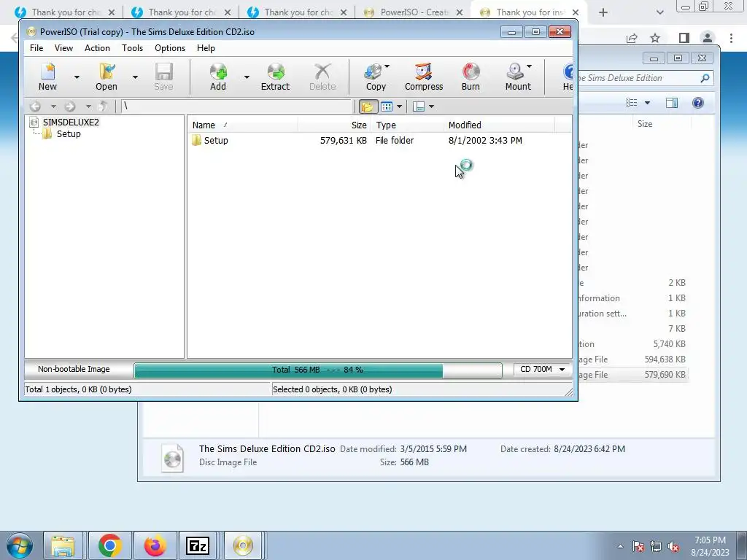Click the New image toolbar icon
This screenshot has height=560, width=747.
[x=47, y=77]
